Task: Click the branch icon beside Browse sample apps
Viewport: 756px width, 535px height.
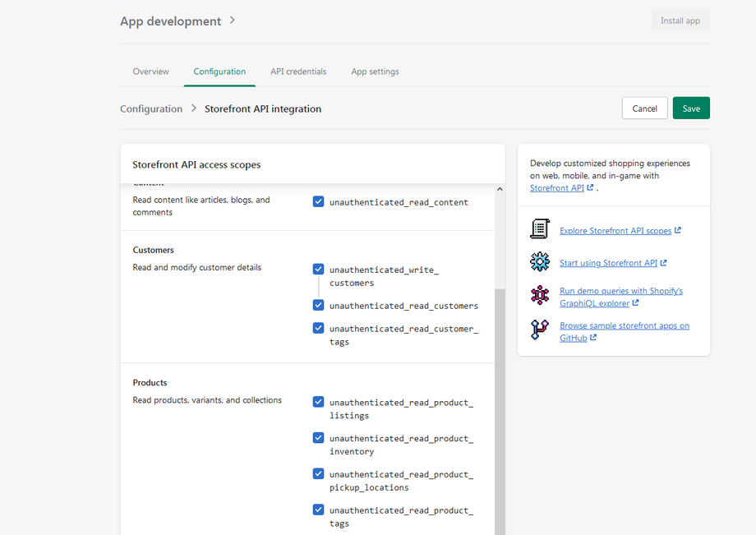Action: [x=539, y=330]
